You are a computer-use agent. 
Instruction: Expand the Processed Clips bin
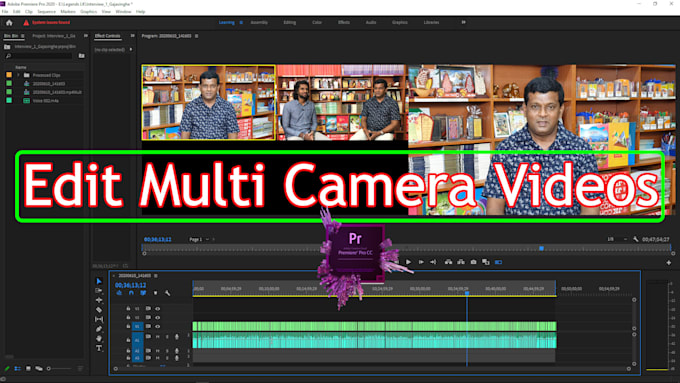point(19,75)
